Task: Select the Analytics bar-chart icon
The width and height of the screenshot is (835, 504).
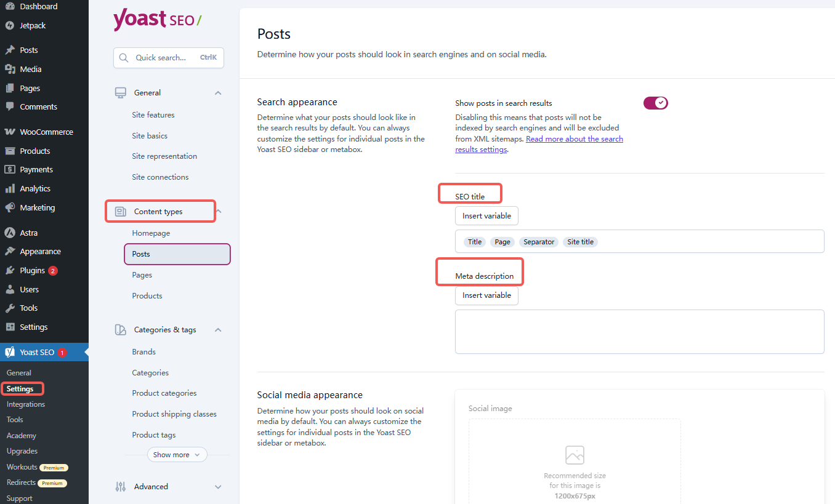Action: [x=12, y=188]
